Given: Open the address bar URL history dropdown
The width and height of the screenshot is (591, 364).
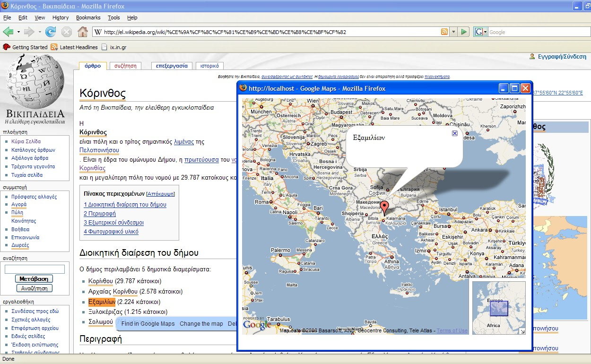Looking at the screenshot, I should [453, 32].
